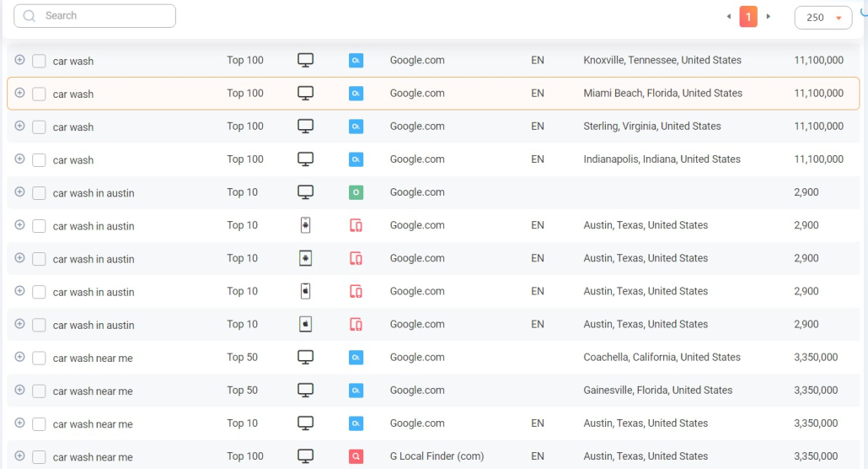
Task: Click the desktop monitor icon in Indianapolis row
Action: point(306,159)
